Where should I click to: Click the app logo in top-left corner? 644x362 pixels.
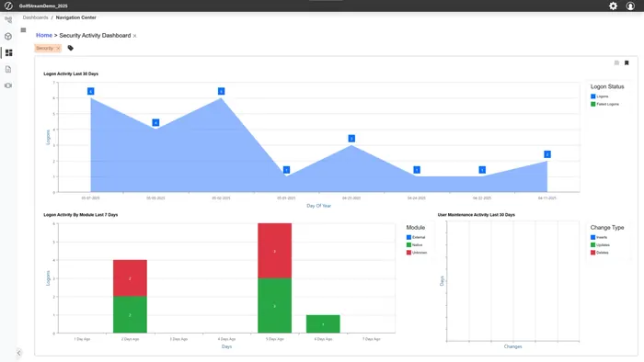tap(8, 6)
